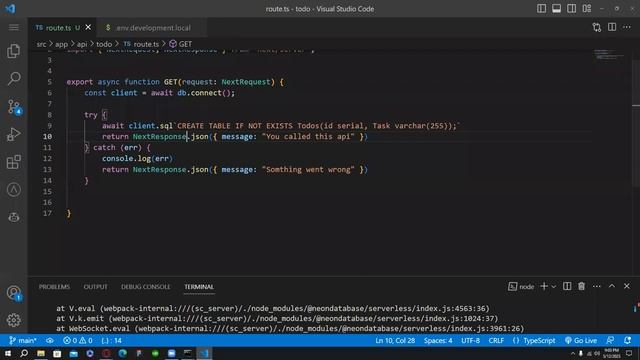Switch to the route.ts editor tab

coord(58,28)
